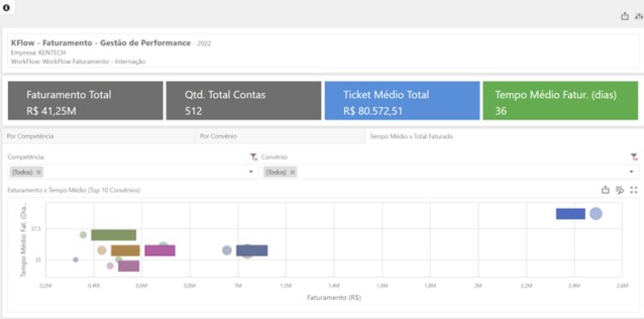Expand the Competência dropdown arrow
This screenshot has width=644, height=319.
[x=251, y=172]
